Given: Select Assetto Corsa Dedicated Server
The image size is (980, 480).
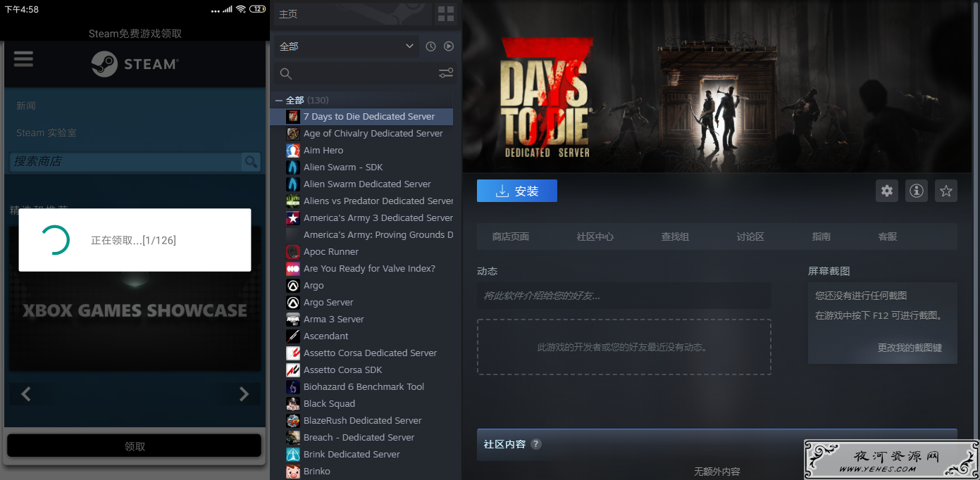Looking at the screenshot, I should [370, 353].
